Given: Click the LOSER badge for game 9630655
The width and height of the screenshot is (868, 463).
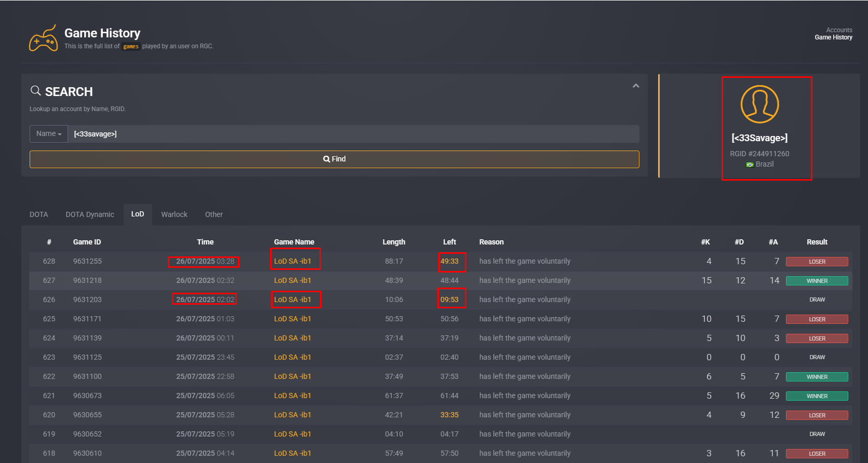Looking at the screenshot, I should tap(817, 415).
